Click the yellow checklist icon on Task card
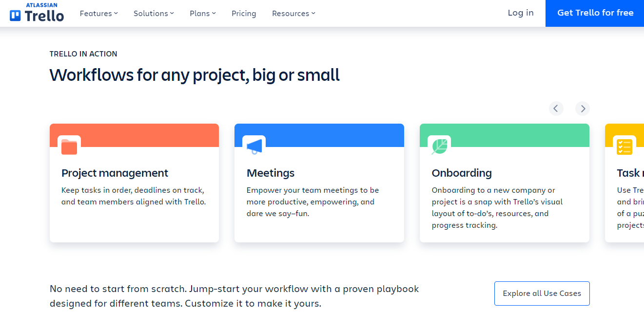Image resolution: width=644 pixels, height=312 pixels. [624, 147]
